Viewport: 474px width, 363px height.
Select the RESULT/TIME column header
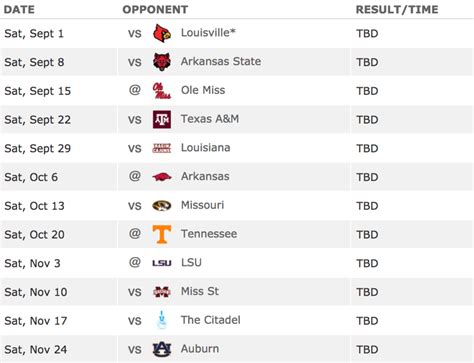click(x=397, y=9)
